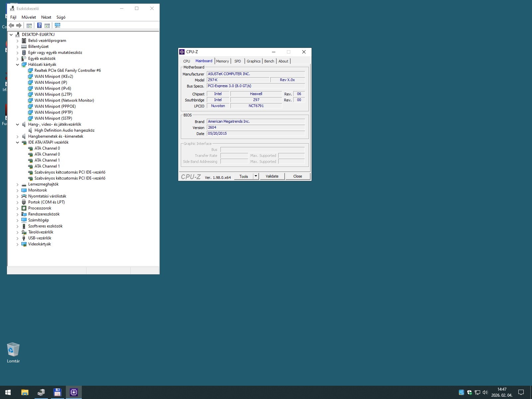Open the Tools dropdown arrow in CPU-Z
The image size is (532, 399).
click(x=256, y=176)
